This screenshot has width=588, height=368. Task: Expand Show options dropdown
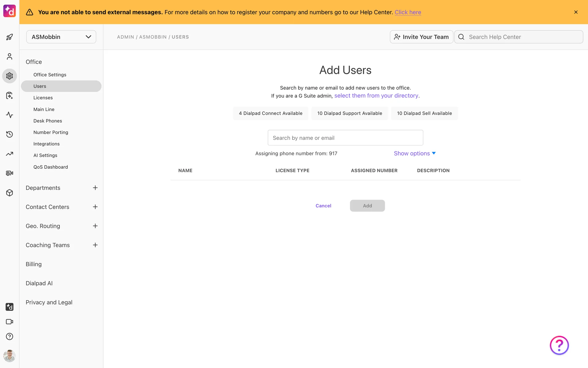[x=414, y=153]
